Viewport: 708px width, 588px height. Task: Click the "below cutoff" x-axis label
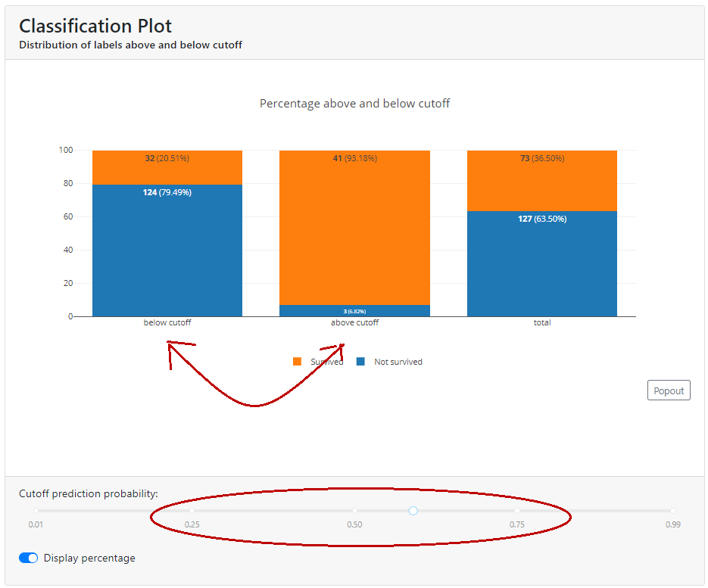167,322
